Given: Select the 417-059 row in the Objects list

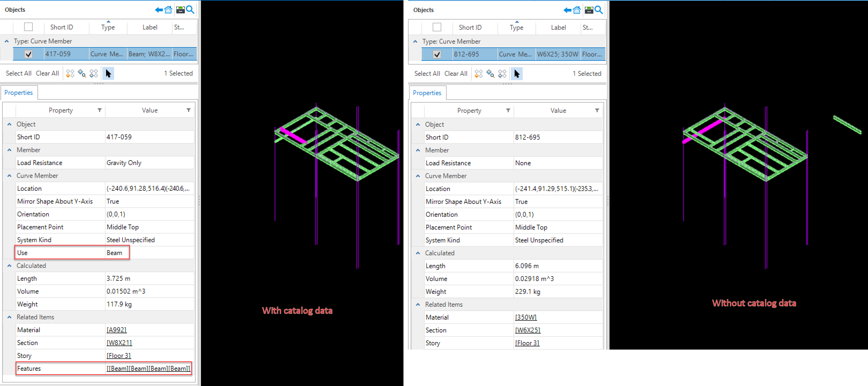Looking at the screenshot, I should pyautogui.click(x=105, y=54).
